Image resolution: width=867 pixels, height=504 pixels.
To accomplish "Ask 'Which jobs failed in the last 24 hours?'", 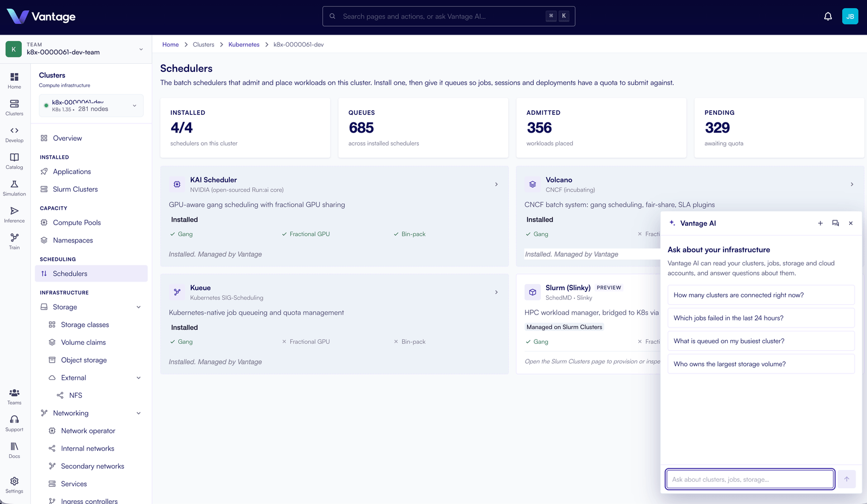I will pyautogui.click(x=761, y=318).
